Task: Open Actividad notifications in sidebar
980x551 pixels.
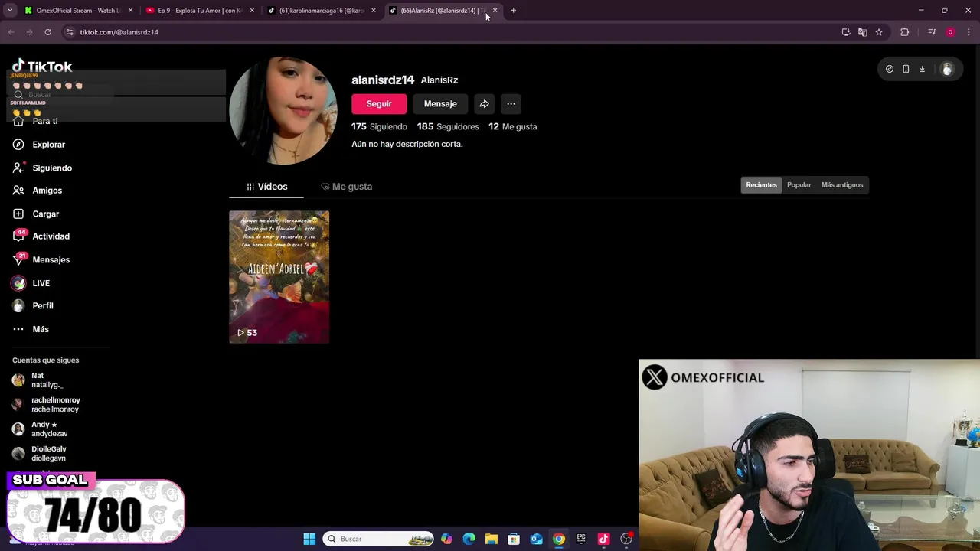Action: coord(41,236)
